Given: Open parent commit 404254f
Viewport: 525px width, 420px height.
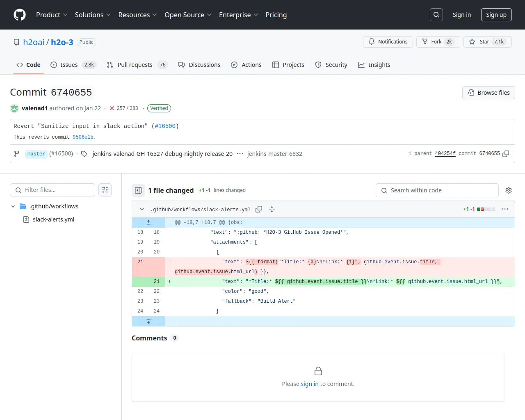Looking at the screenshot, I should [x=445, y=153].
